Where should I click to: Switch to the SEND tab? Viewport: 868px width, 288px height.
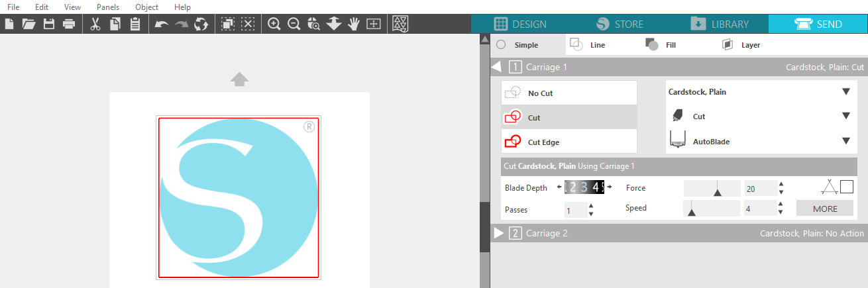point(818,24)
